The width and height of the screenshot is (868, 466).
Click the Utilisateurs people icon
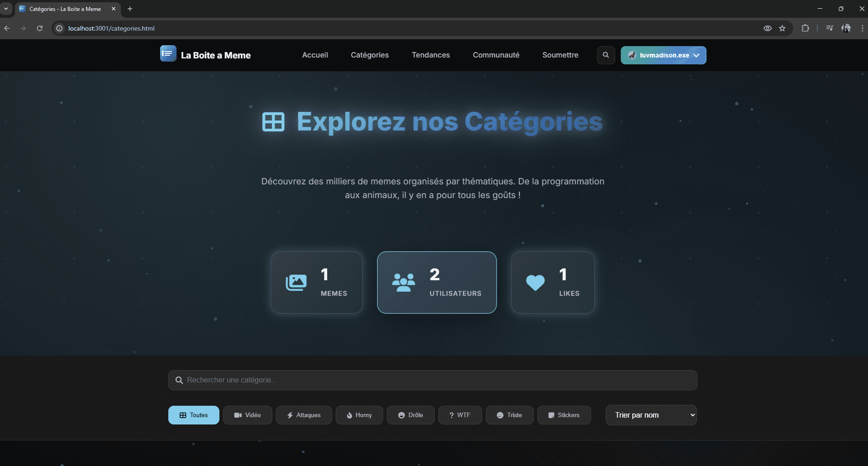tap(404, 283)
